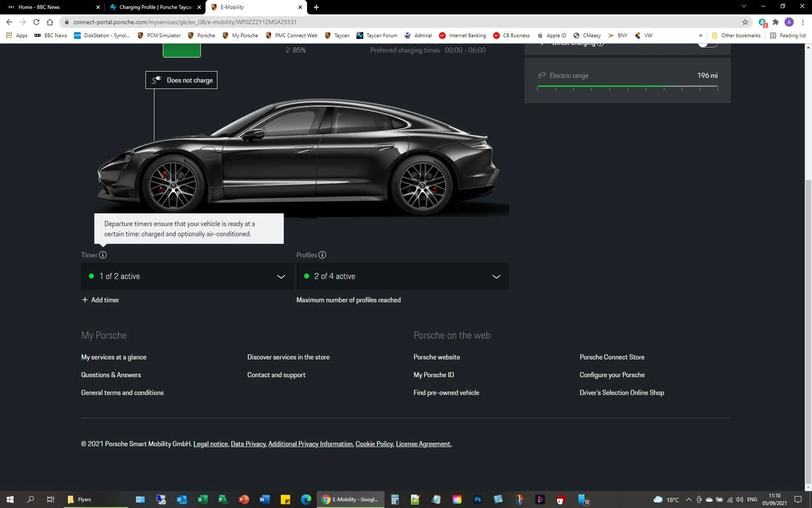Open Porsche Connect Store link
812x508 pixels.
[x=612, y=357]
